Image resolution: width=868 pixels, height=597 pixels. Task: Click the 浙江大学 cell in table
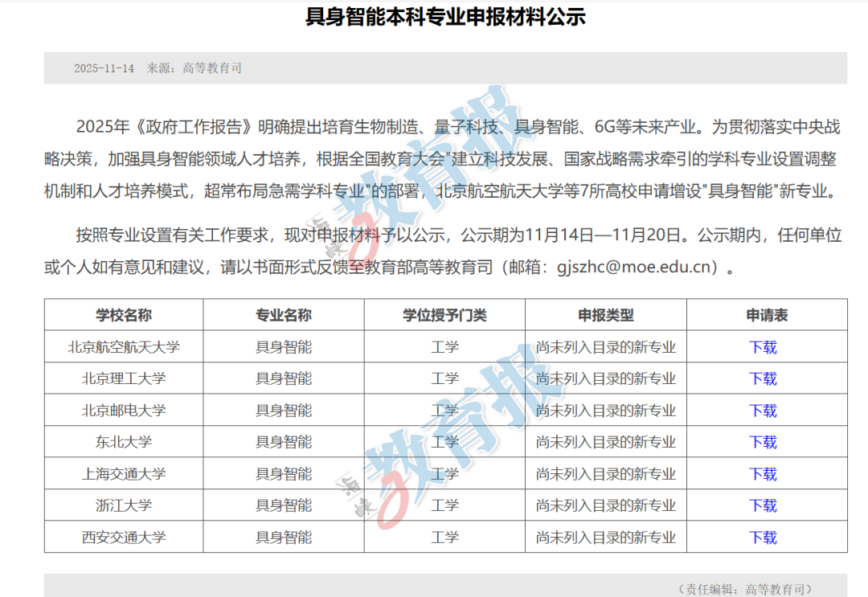pos(124,505)
